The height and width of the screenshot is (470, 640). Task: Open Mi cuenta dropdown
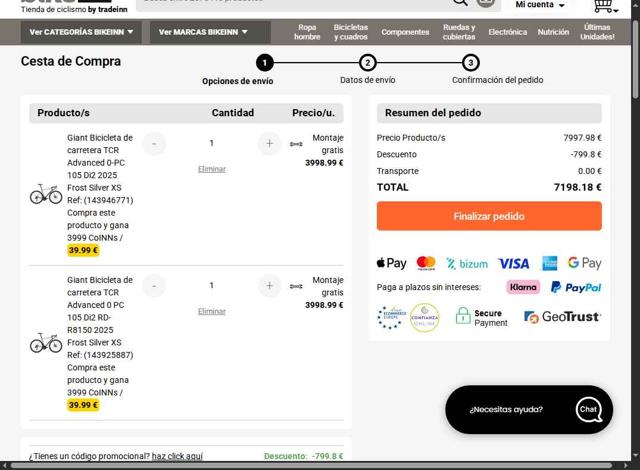tap(540, 5)
